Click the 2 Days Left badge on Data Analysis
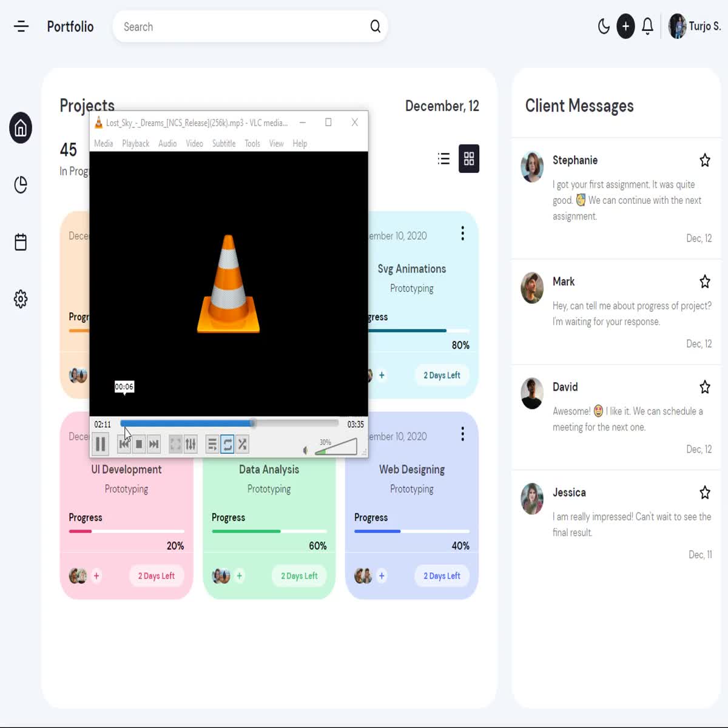The image size is (728, 728). pos(299,576)
